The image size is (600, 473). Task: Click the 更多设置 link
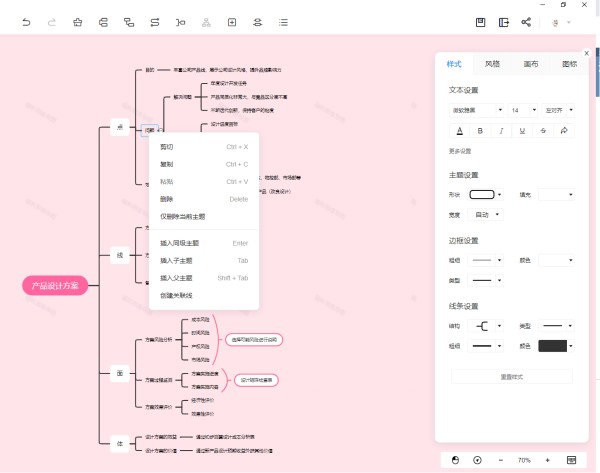click(x=460, y=151)
